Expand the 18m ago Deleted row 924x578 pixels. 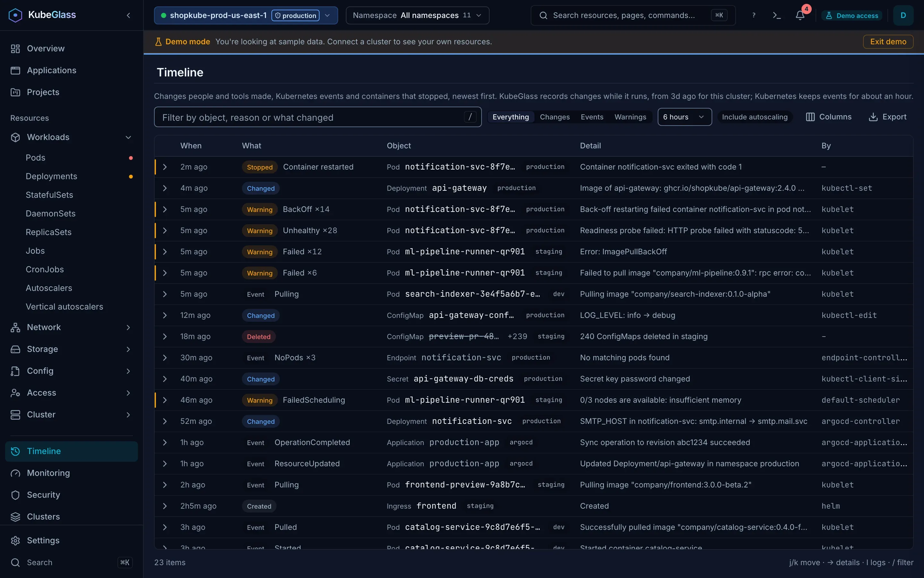165,337
